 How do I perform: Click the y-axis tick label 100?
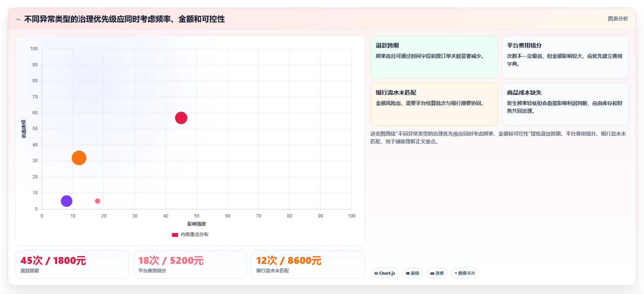tap(34, 49)
